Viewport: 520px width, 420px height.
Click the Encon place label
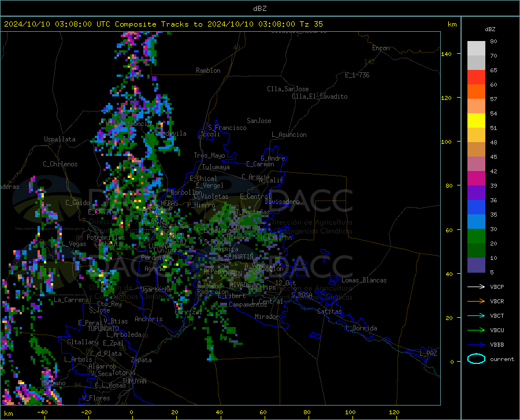tap(381, 48)
